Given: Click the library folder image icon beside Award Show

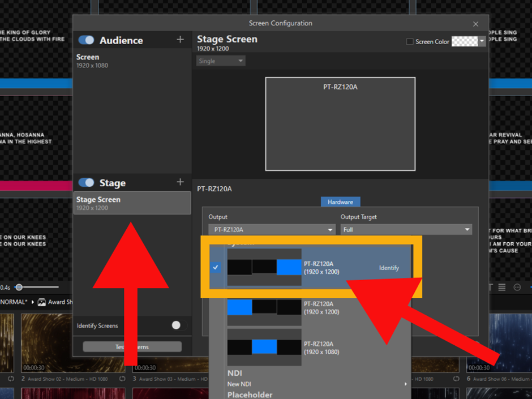Looking at the screenshot, I should click(41, 302).
